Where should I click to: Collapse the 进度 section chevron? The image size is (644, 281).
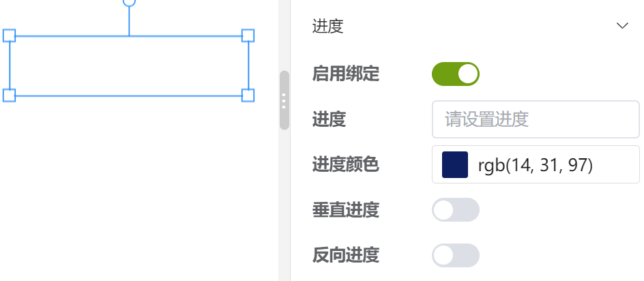click(622, 26)
